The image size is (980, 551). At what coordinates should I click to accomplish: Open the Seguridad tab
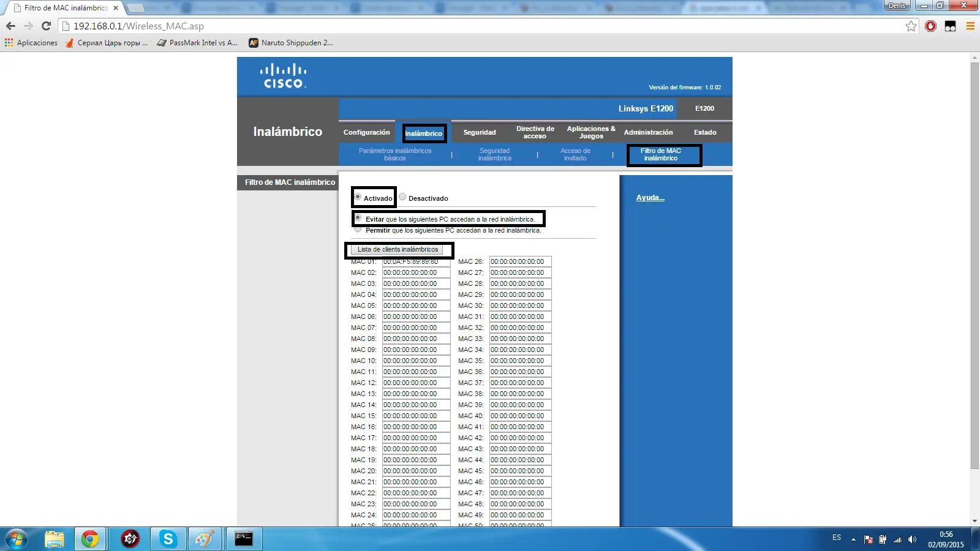click(x=480, y=132)
